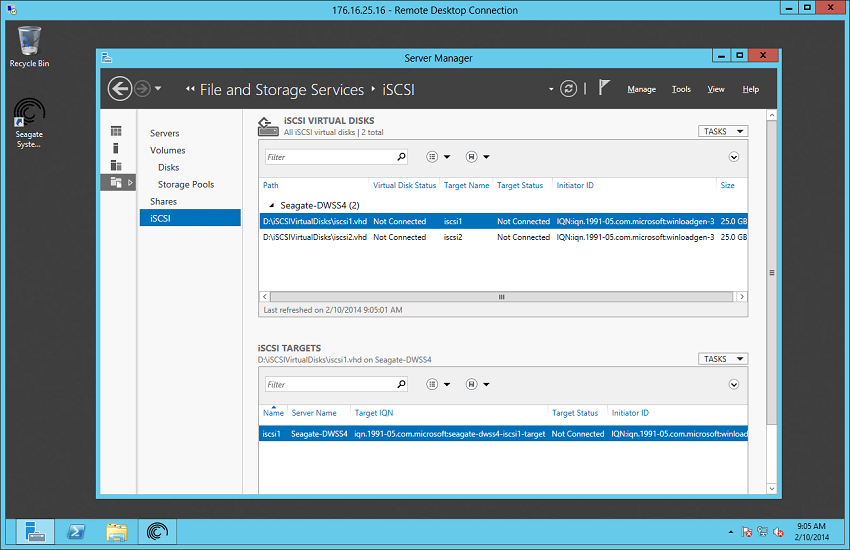Screen dimensions: 850x550
Task: Open the dropdown arrow left of the refresh icon
Action: pyautogui.click(x=551, y=89)
